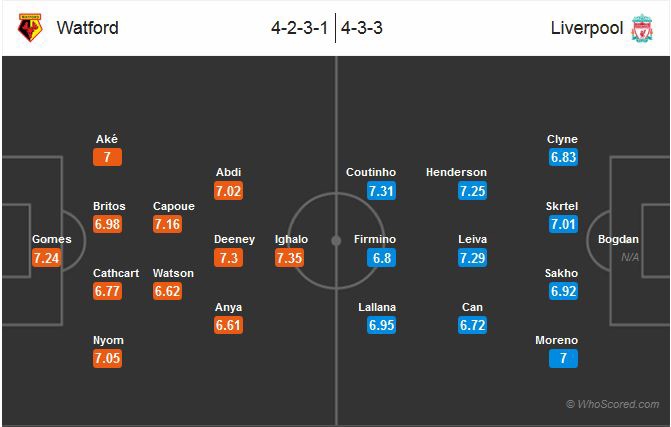This screenshot has width=671, height=427.
Task: Click the Liverpool club crest
Action: (x=641, y=28)
